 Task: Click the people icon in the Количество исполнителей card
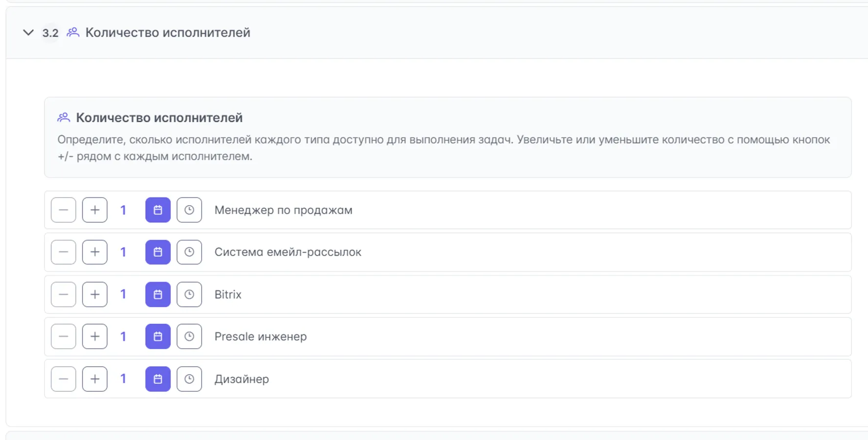(63, 116)
